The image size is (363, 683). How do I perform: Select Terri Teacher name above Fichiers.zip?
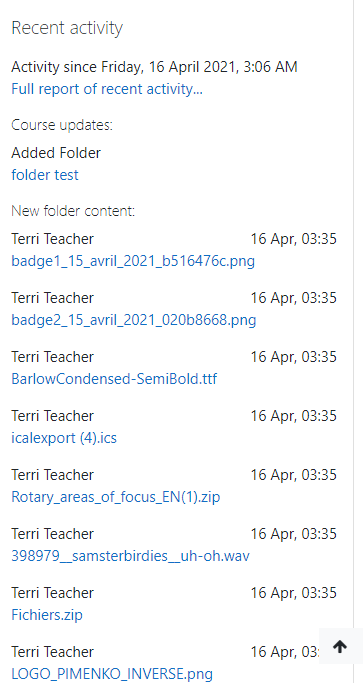click(x=52, y=593)
